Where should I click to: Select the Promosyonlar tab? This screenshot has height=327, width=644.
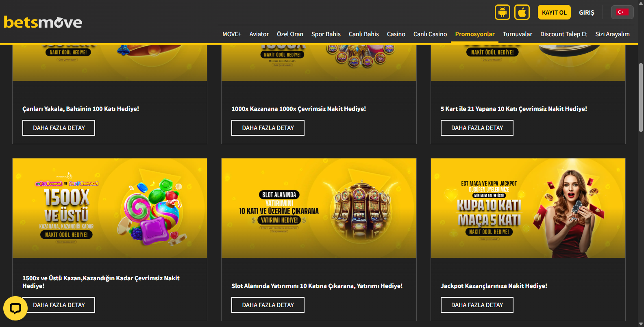pos(474,34)
